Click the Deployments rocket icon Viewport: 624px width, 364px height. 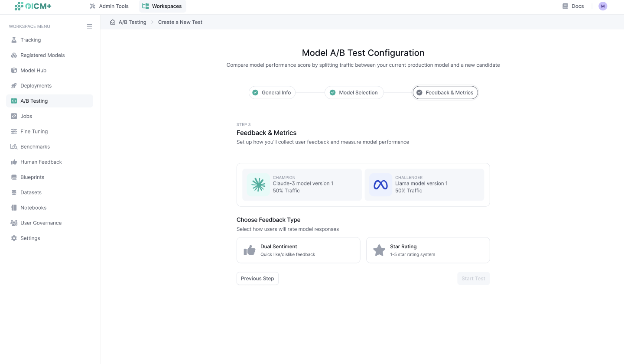coord(13,85)
